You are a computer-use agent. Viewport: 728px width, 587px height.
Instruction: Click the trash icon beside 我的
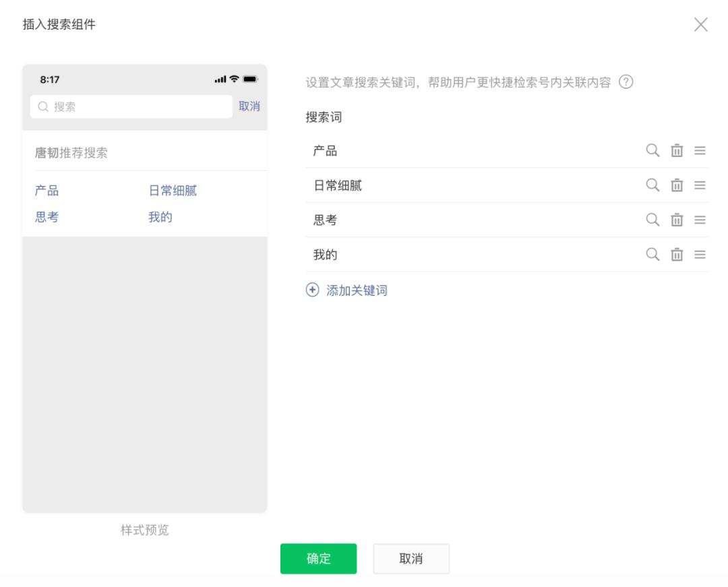(677, 255)
